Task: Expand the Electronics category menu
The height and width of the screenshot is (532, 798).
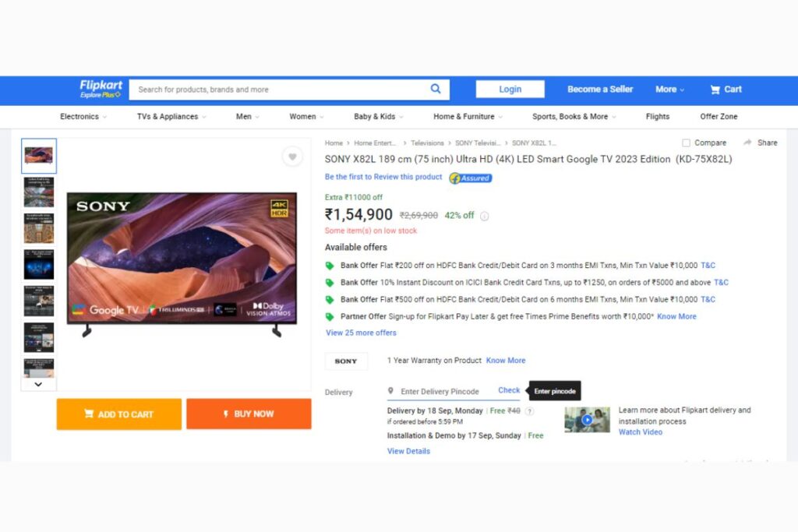Action: coord(83,117)
